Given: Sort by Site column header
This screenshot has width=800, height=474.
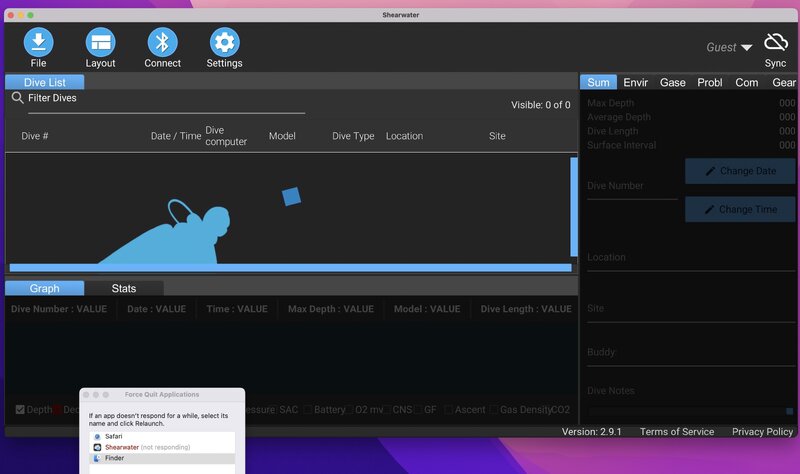Looking at the screenshot, I should point(497,136).
